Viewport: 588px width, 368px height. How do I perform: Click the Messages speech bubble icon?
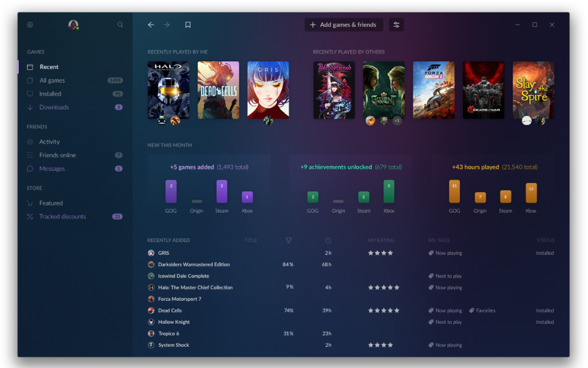30,168
